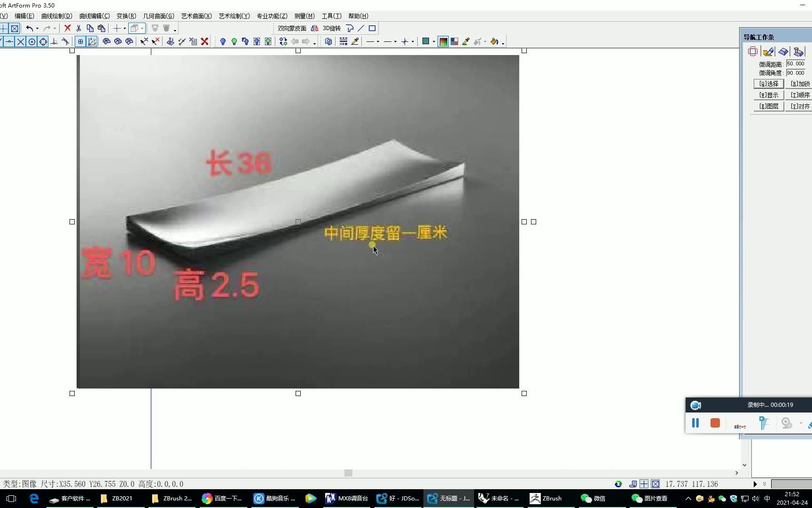Toggle the boxed X view button in top toolbar
Screen dimensions: 812x508
(15, 28)
